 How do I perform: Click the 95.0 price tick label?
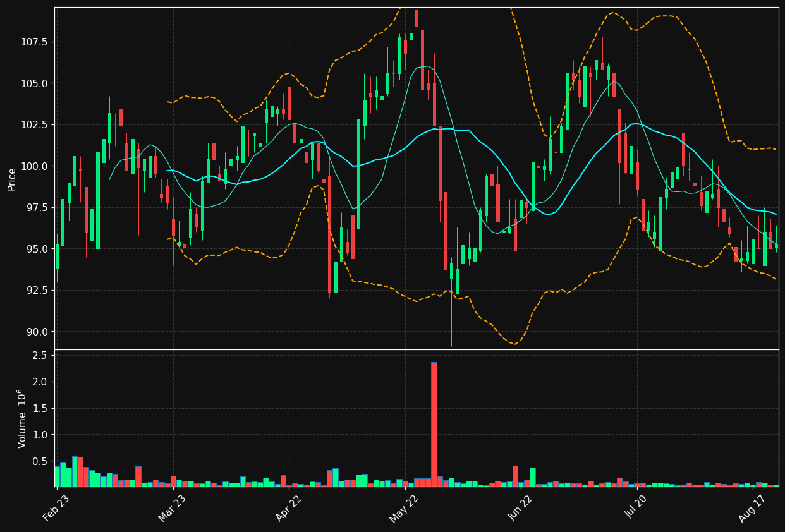point(36,249)
